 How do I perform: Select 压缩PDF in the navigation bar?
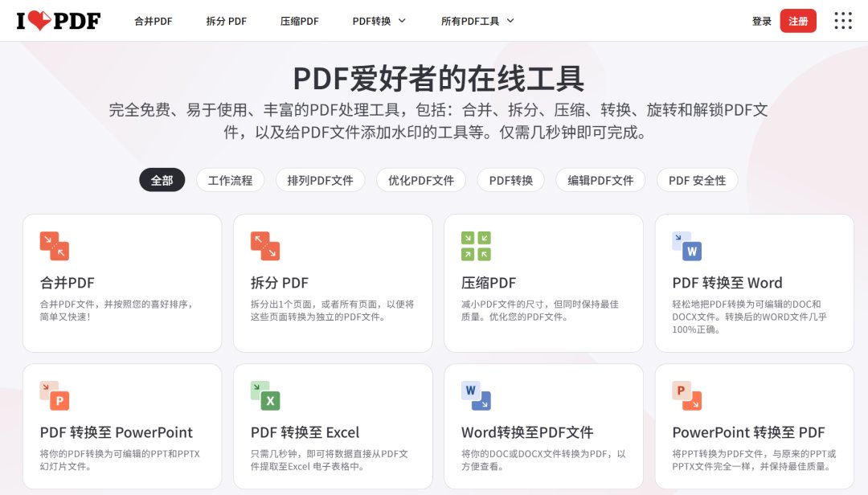click(x=299, y=21)
